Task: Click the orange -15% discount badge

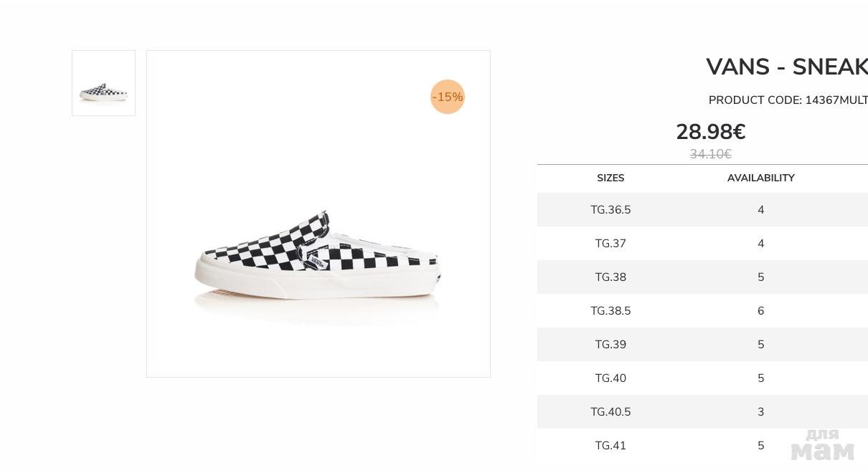Action: click(x=448, y=97)
